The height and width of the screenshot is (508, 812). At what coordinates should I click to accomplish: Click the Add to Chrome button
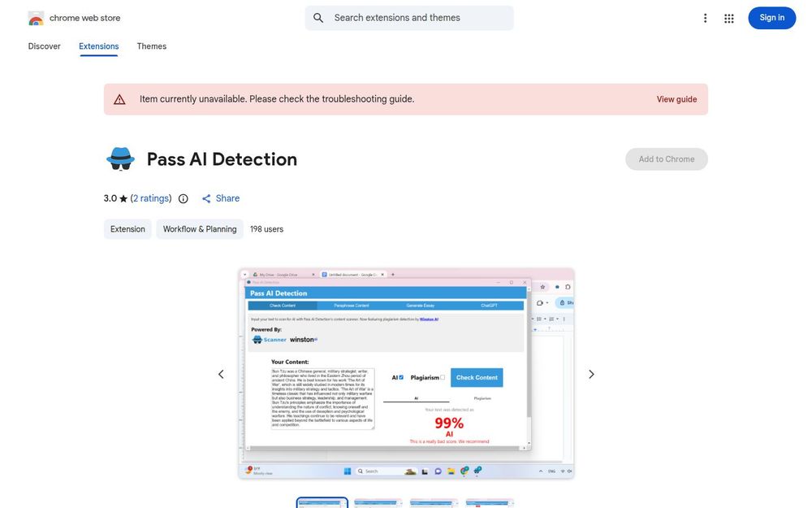pyautogui.click(x=667, y=159)
